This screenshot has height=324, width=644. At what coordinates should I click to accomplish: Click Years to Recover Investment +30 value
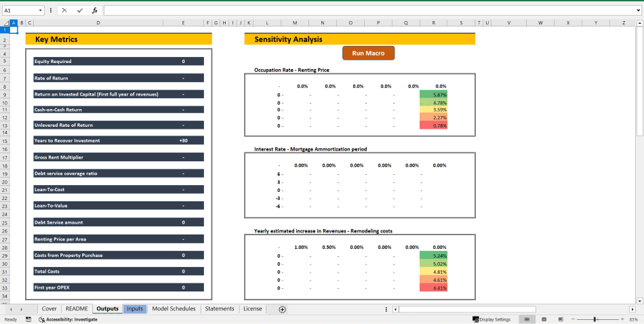183,140
